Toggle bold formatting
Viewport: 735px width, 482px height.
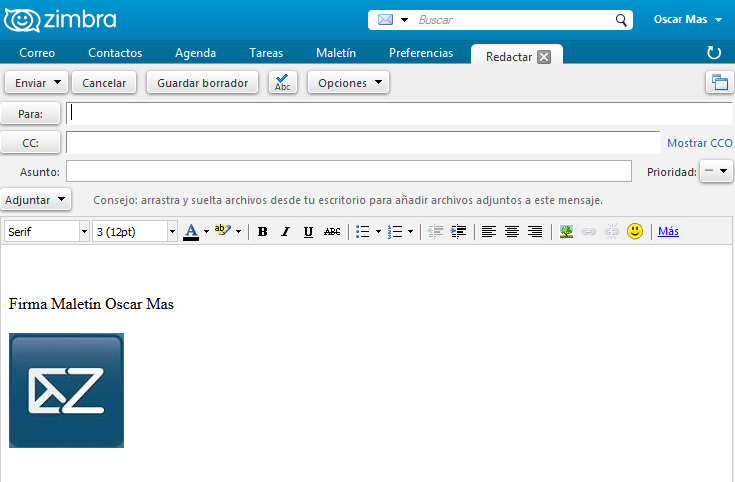[x=262, y=232]
